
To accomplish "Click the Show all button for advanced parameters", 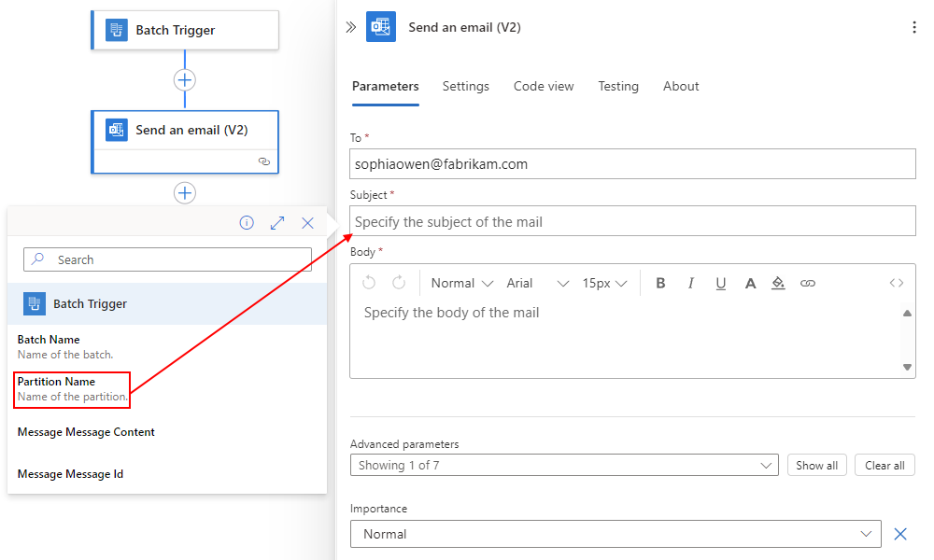I will tap(816, 465).
